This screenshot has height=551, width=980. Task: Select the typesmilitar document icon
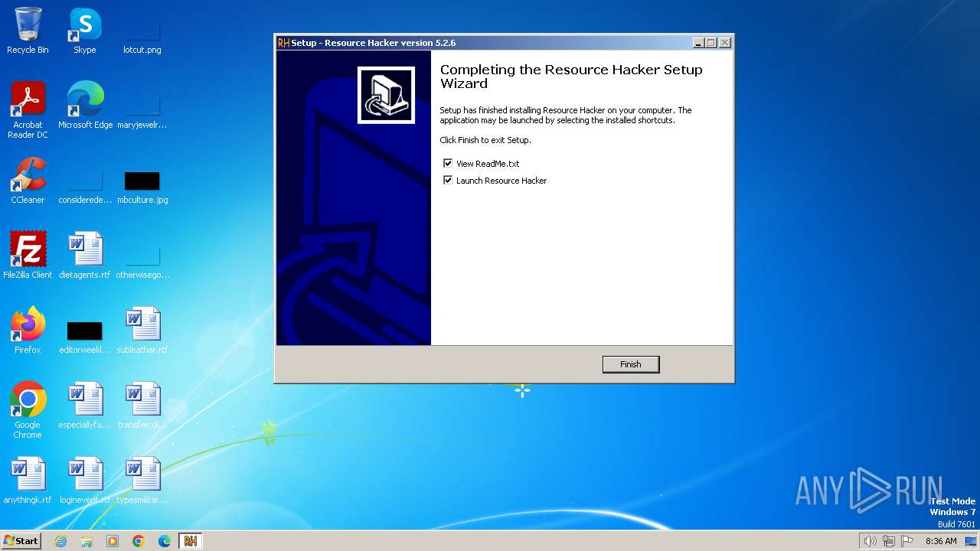(x=142, y=481)
